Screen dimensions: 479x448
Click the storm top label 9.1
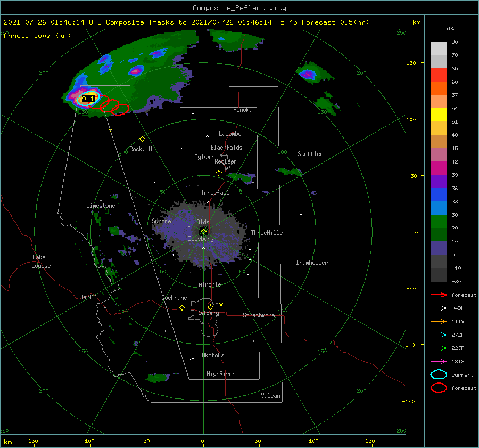88,99
